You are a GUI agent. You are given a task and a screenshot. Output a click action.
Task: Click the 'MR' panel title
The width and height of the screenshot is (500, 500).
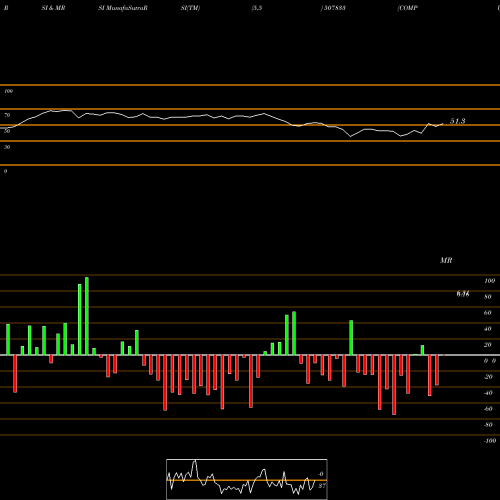[446, 260]
